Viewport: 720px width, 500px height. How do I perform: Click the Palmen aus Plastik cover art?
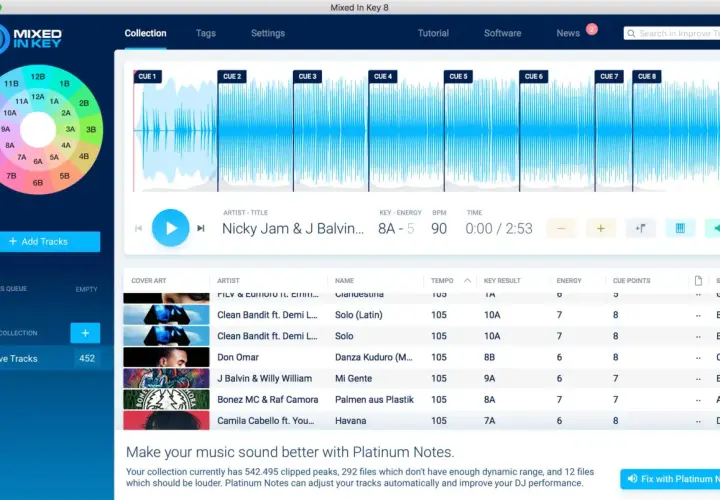pyautogui.click(x=166, y=399)
